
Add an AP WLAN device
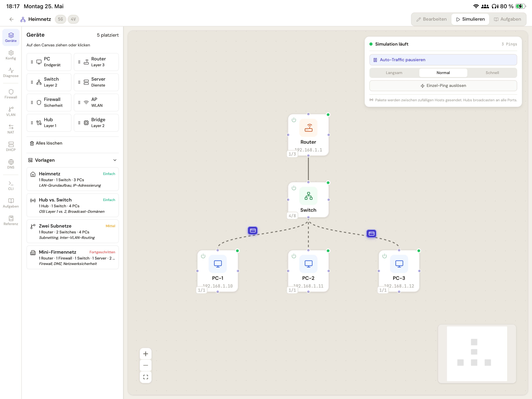pyautogui.click(x=96, y=102)
